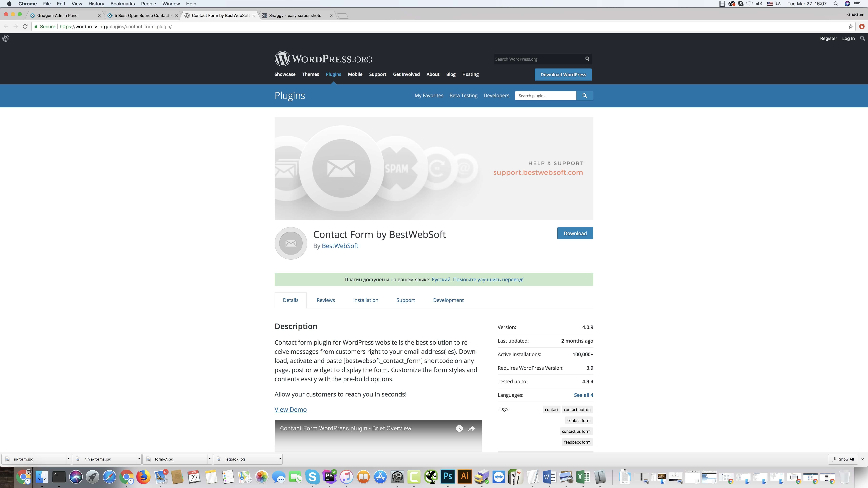Launch Siri from the dock
The height and width of the screenshot is (488, 868).
pos(76,477)
